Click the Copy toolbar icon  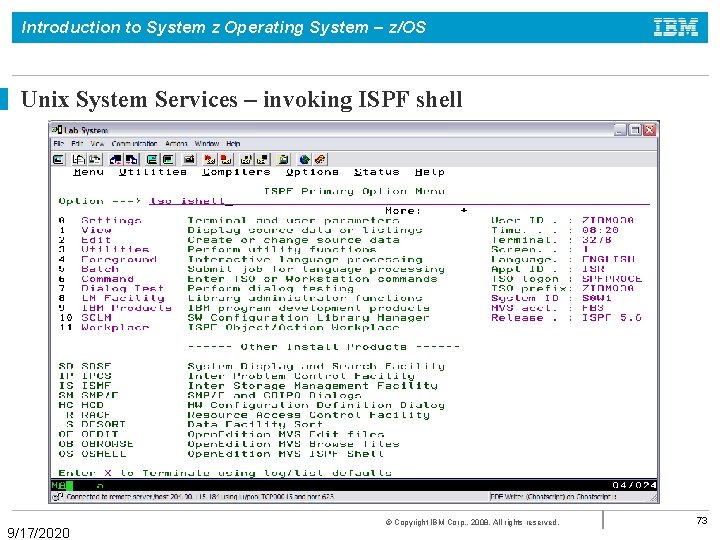79,159
